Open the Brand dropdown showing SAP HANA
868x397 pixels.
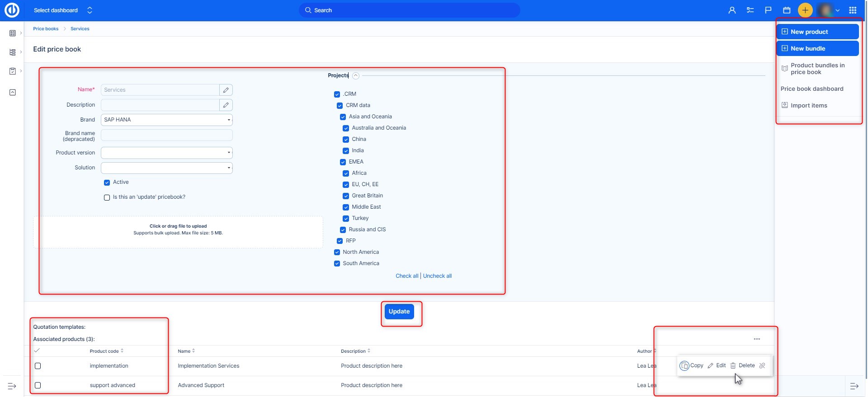[x=166, y=120]
